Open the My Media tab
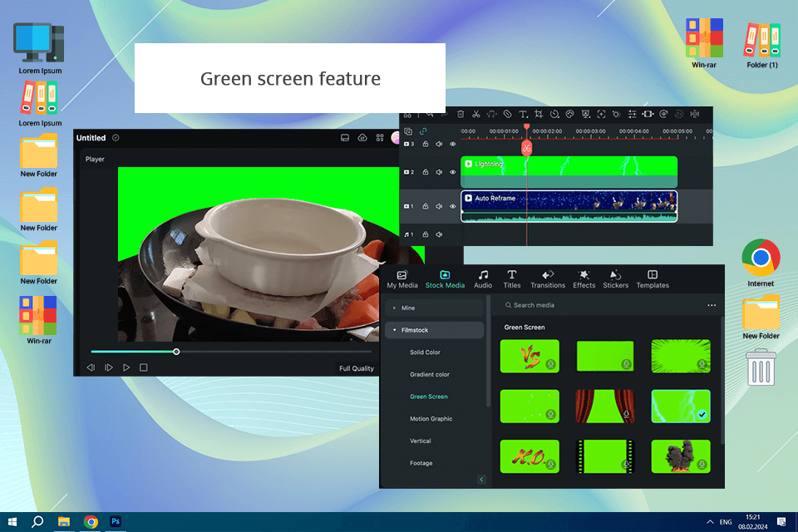The image size is (798, 532). (x=402, y=278)
